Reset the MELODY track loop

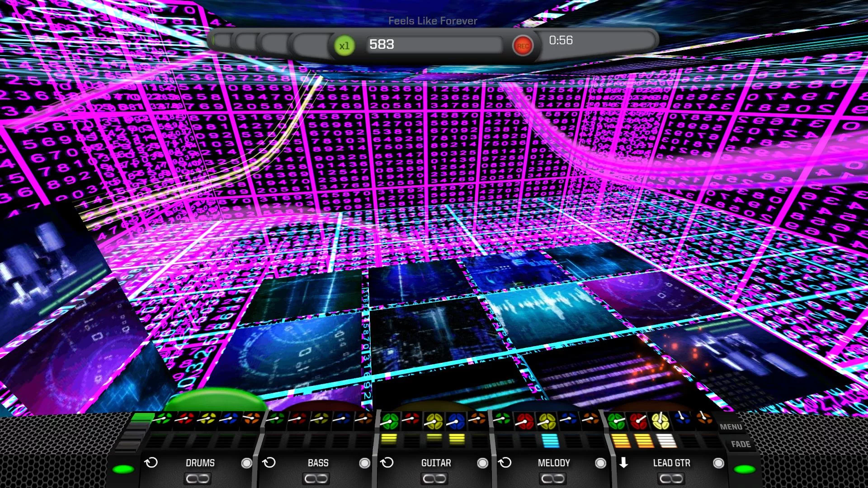tap(505, 463)
